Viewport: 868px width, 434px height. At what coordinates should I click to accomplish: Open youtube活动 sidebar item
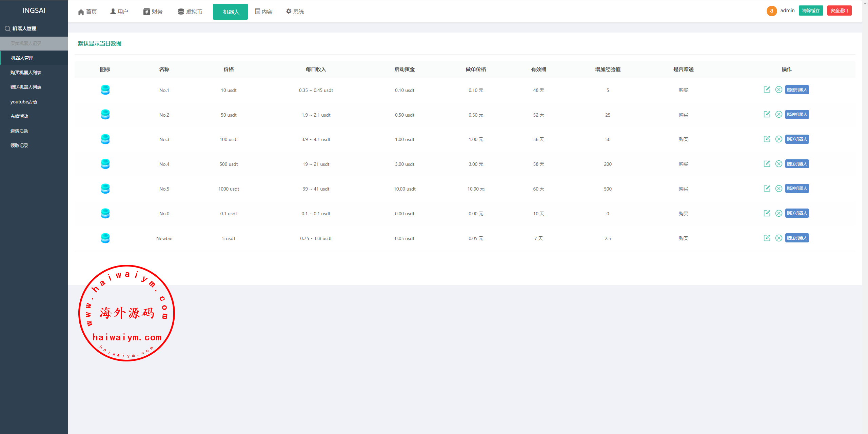coord(24,102)
